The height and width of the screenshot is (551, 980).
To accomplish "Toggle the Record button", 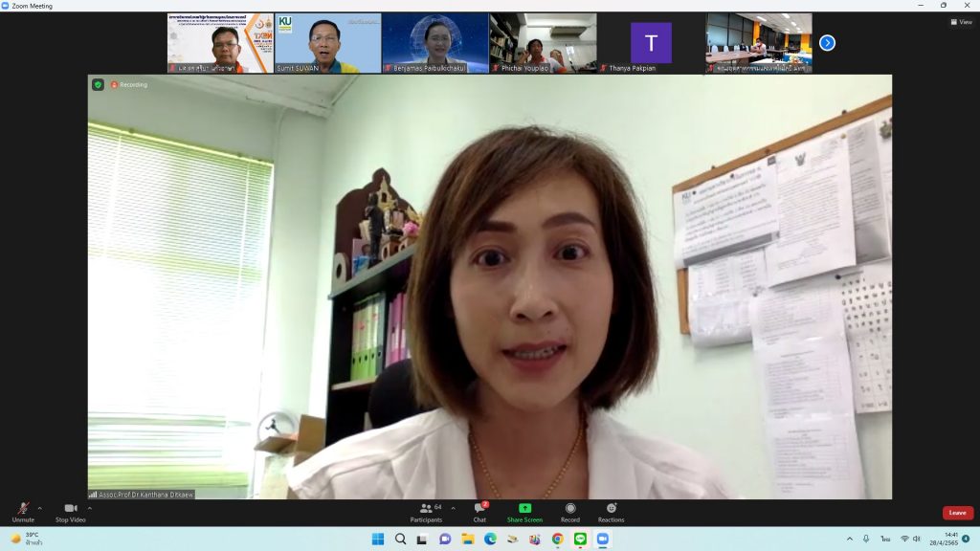I will pyautogui.click(x=570, y=511).
